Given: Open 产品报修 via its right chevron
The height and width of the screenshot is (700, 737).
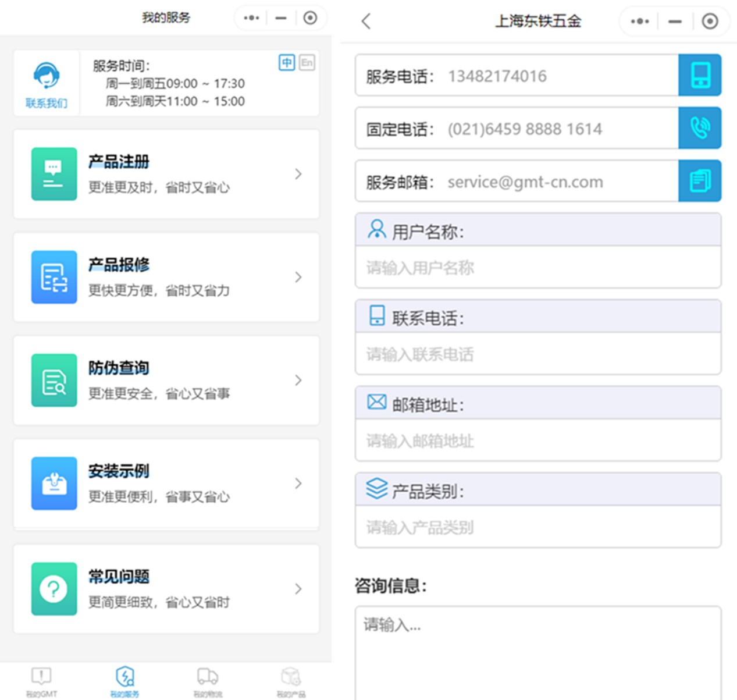Looking at the screenshot, I should [298, 277].
